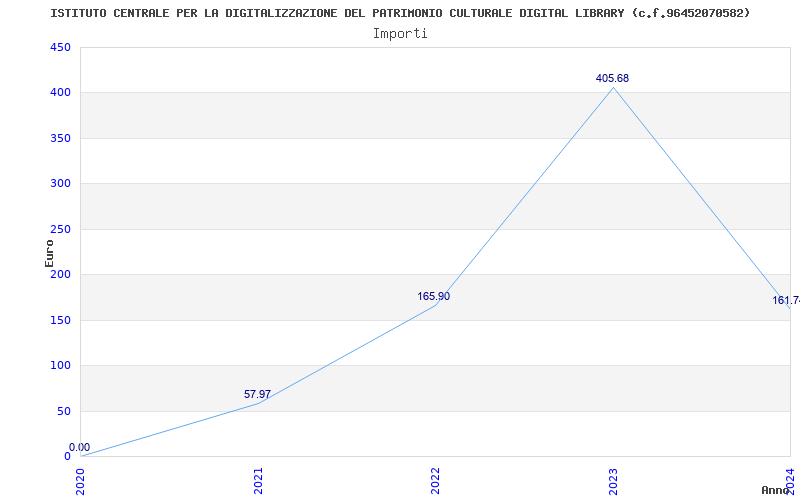Select the 250 y-axis tick label
The width and height of the screenshot is (800, 500).
60,229
